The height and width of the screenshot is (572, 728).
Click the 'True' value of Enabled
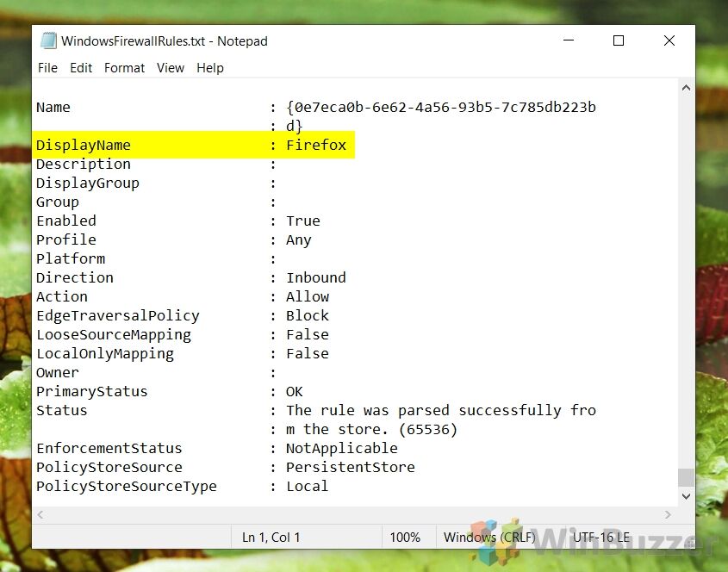[x=303, y=221]
